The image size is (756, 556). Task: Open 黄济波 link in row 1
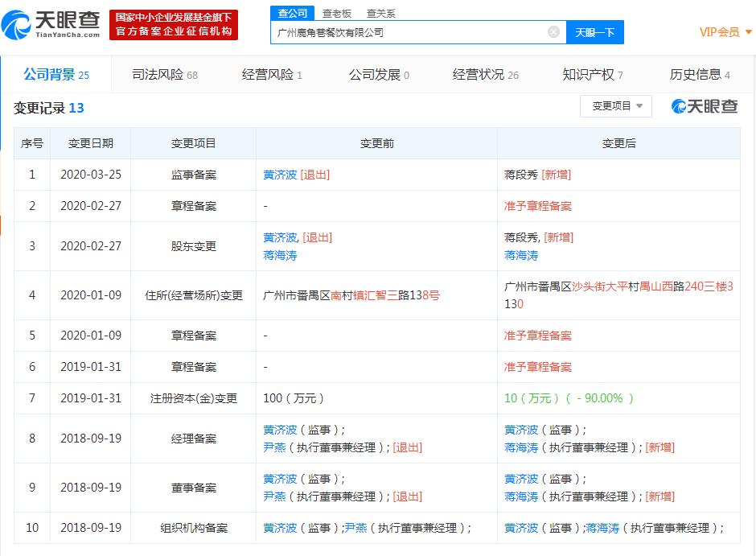(280, 175)
